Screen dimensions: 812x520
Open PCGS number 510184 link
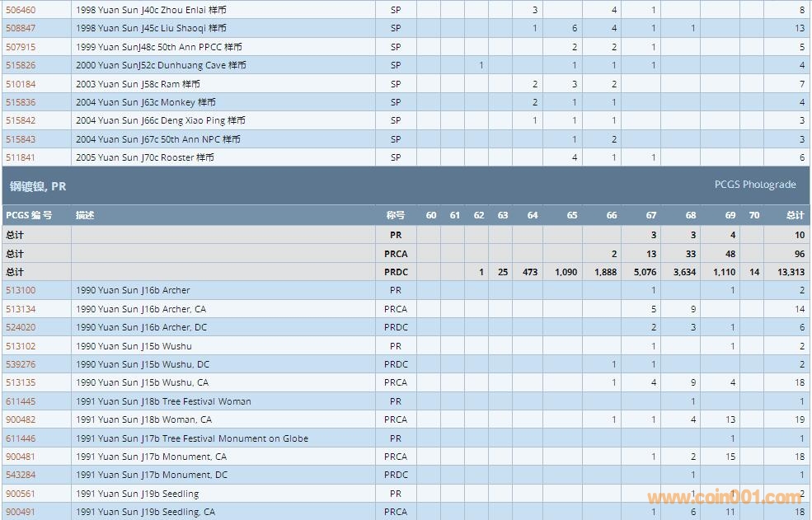[21, 84]
